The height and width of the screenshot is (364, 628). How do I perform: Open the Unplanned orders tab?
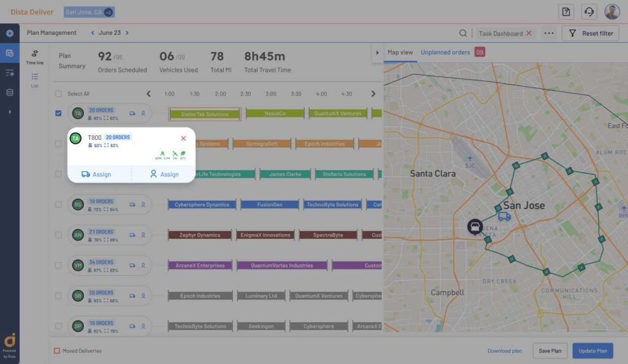coord(445,53)
